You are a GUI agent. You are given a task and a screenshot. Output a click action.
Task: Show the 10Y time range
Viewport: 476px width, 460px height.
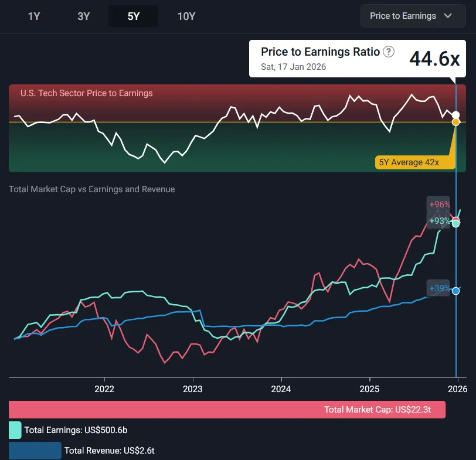[x=186, y=16]
